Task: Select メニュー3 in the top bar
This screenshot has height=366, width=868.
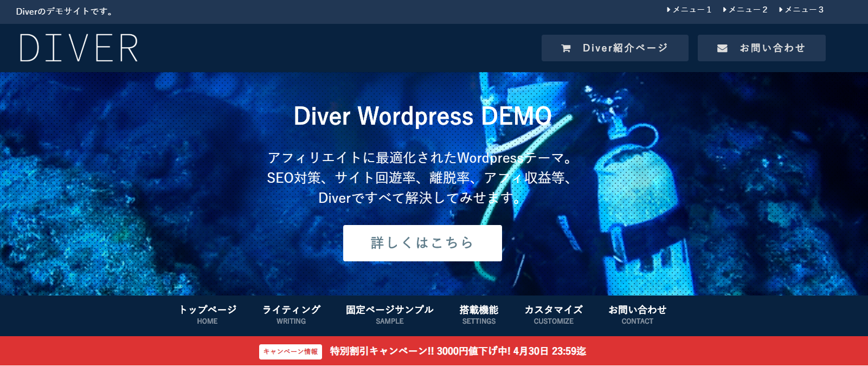Action: 801,10
